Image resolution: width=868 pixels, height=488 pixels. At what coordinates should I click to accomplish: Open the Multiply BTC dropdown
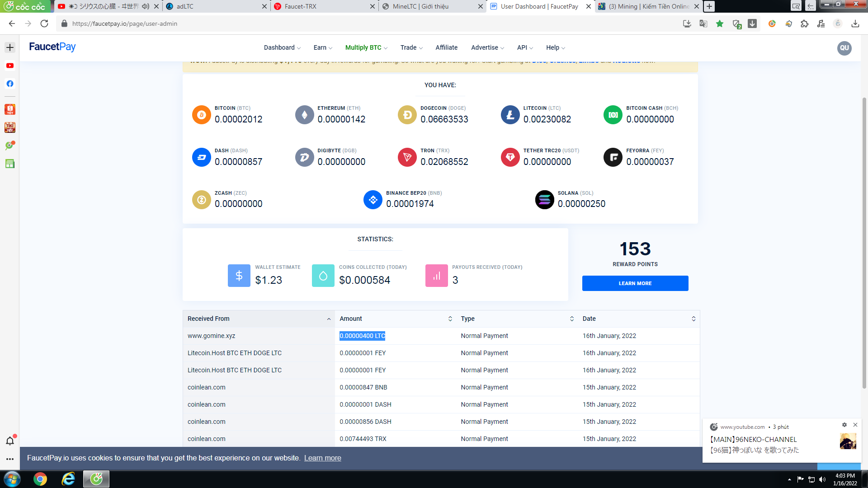tap(366, 47)
